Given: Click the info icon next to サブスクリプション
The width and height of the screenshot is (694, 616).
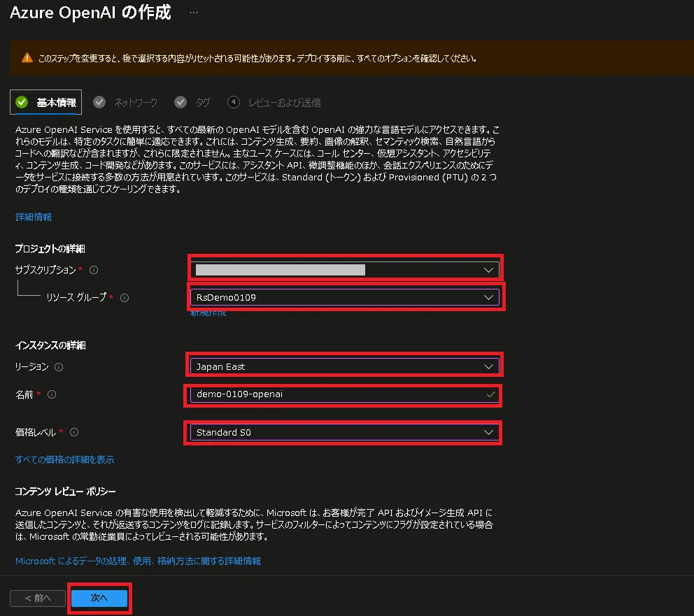Looking at the screenshot, I should (94, 270).
